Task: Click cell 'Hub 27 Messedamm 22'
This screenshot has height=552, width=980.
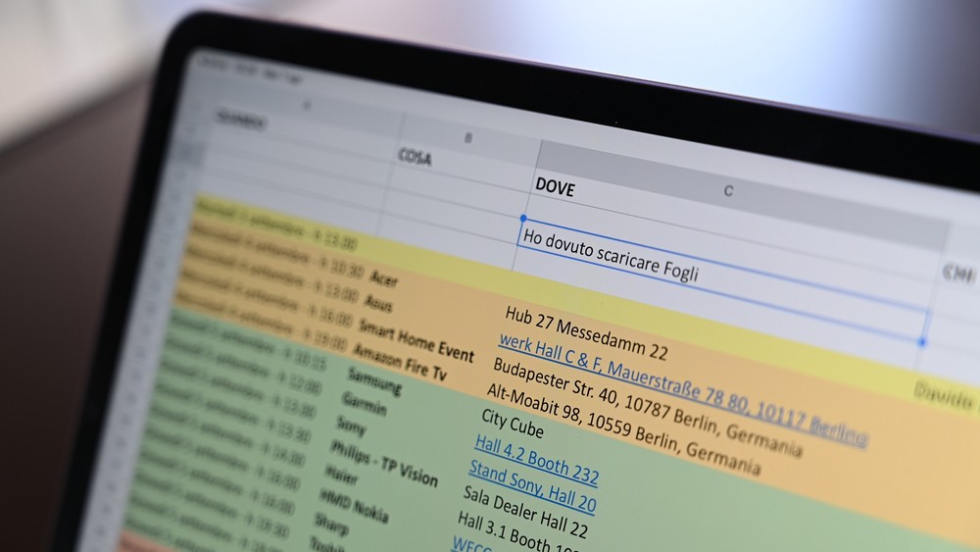Action: 586,332
